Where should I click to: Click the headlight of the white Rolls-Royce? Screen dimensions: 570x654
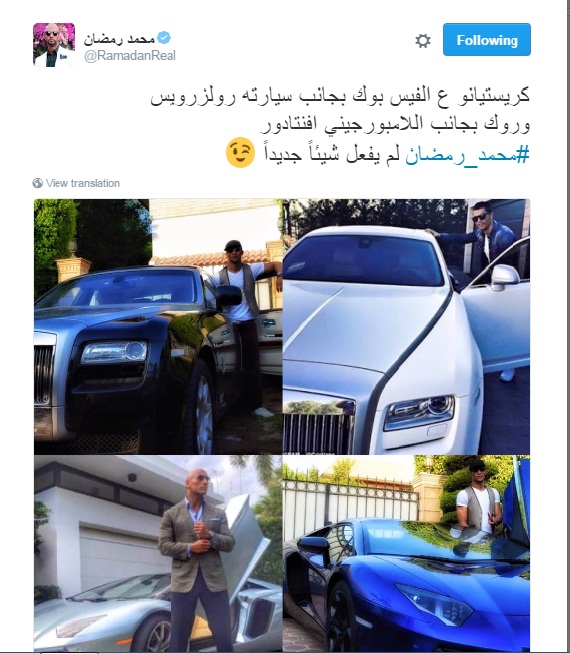(x=419, y=412)
